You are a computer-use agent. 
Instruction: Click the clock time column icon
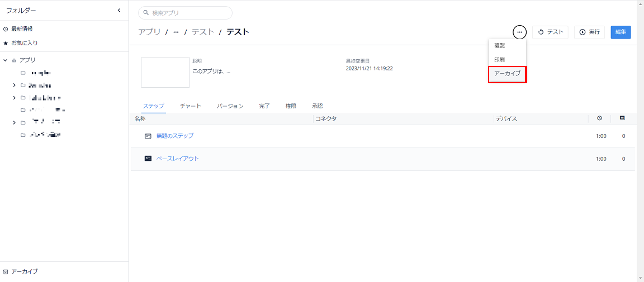[599, 118]
